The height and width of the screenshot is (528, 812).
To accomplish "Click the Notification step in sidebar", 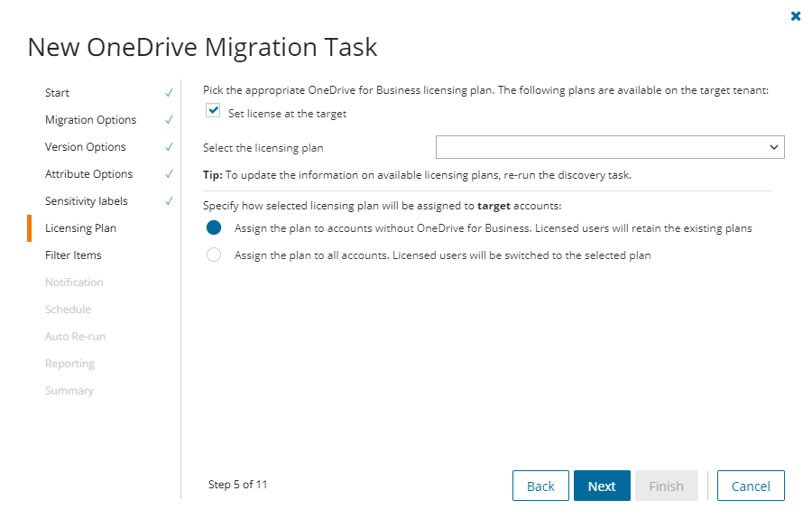I will [74, 282].
